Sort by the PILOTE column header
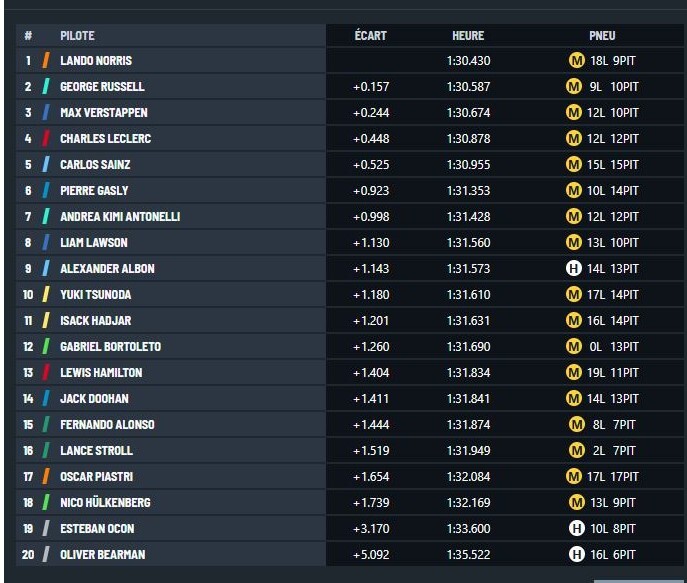Viewport: 687px width, 583px height. tap(77, 35)
